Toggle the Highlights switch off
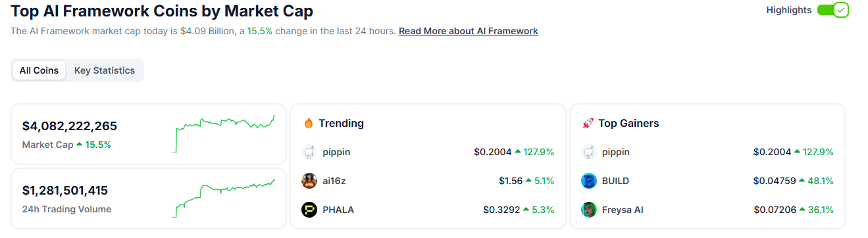868x238 pixels. point(832,11)
